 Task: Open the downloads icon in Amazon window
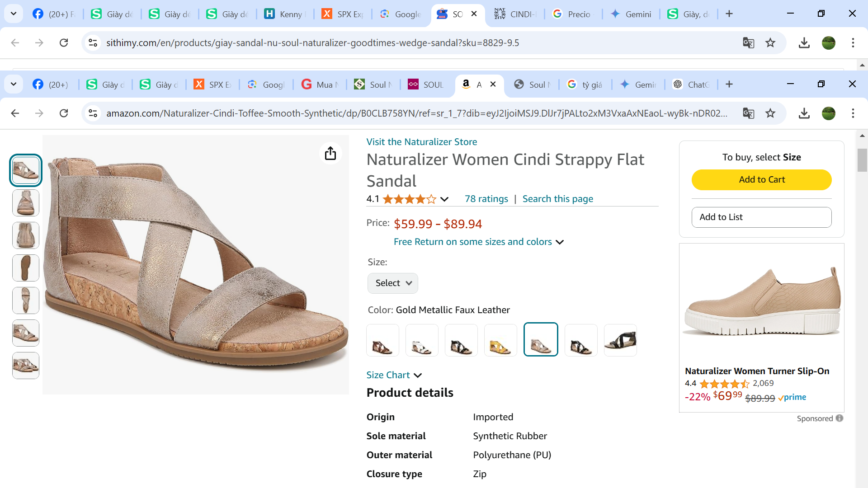(x=804, y=113)
